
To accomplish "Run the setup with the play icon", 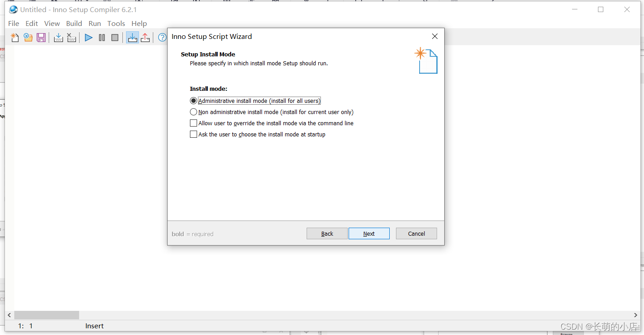I will (88, 38).
